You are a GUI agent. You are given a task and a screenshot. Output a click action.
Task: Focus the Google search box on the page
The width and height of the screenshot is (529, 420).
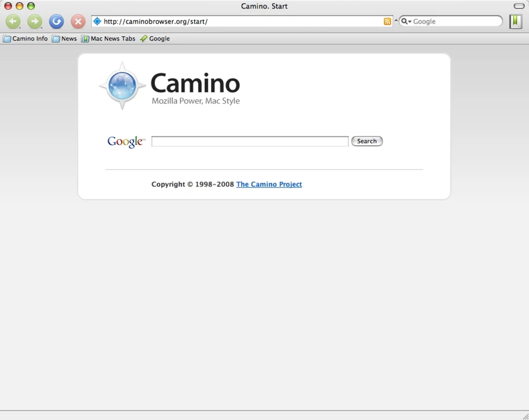[250, 141]
